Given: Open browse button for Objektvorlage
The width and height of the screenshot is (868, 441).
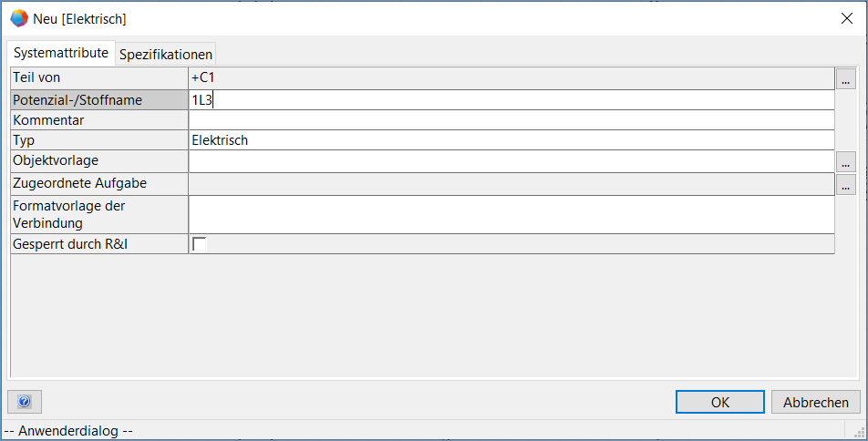Looking at the screenshot, I should 846,162.
